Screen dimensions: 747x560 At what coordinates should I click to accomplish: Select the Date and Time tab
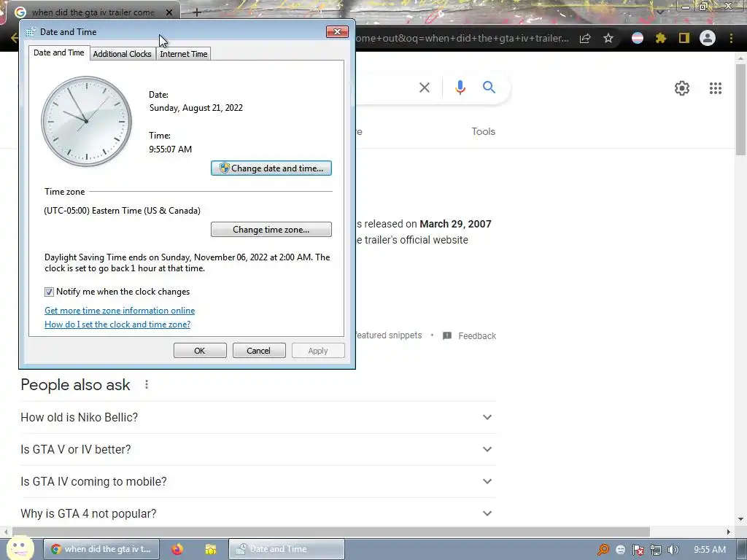[x=58, y=52]
